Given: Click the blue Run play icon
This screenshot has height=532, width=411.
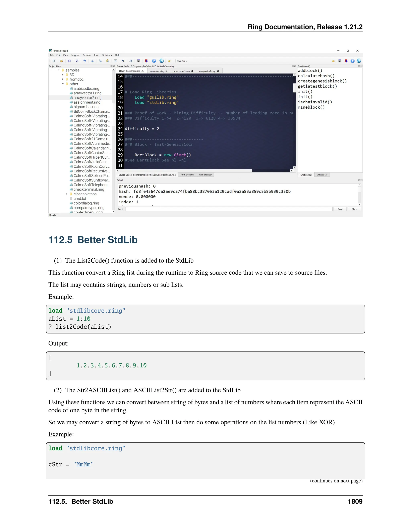Looking at the screenshot, I should click(x=154, y=61).
